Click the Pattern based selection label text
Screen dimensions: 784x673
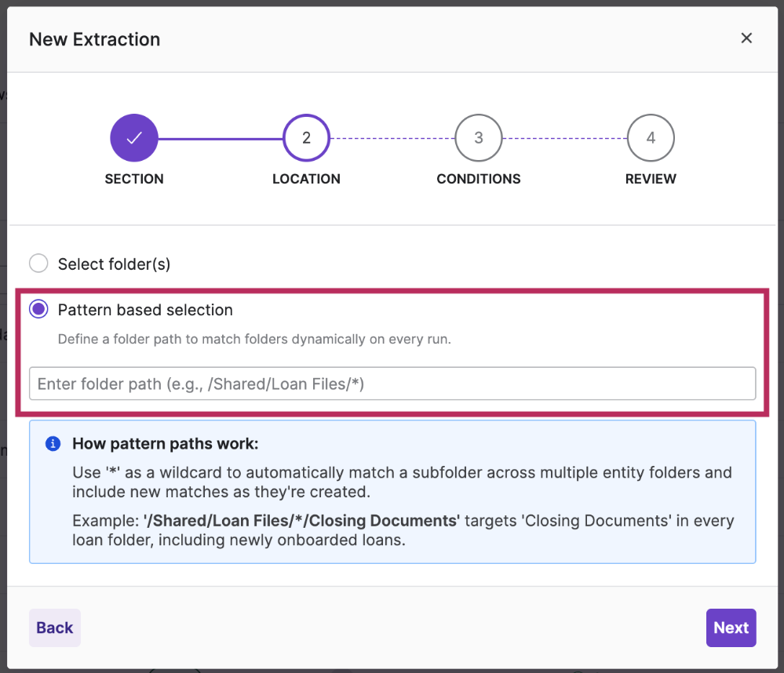click(145, 310)
